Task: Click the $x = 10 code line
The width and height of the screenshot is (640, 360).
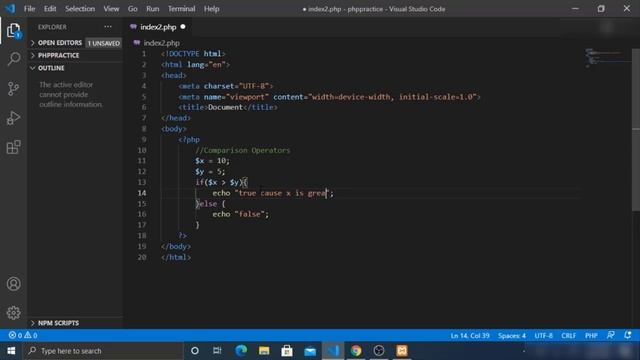Action: pyautogui.click(x=212, y=161)
